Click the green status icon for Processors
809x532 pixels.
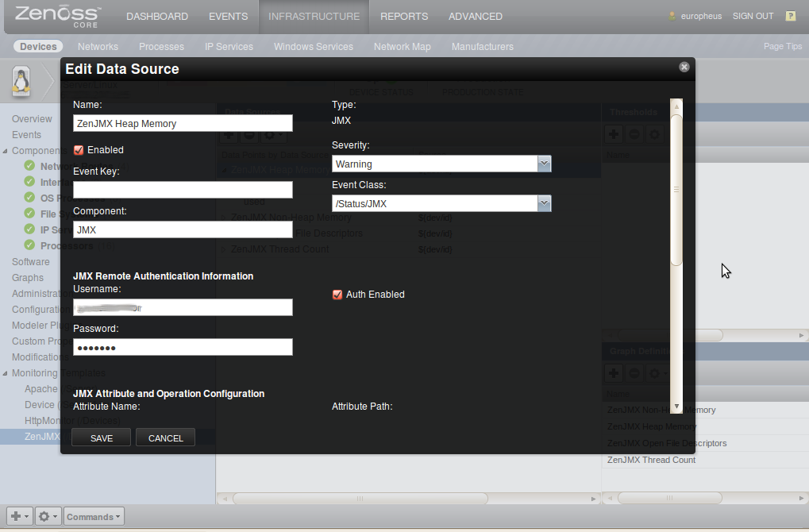pyautogui.click(x=30, y=245)
